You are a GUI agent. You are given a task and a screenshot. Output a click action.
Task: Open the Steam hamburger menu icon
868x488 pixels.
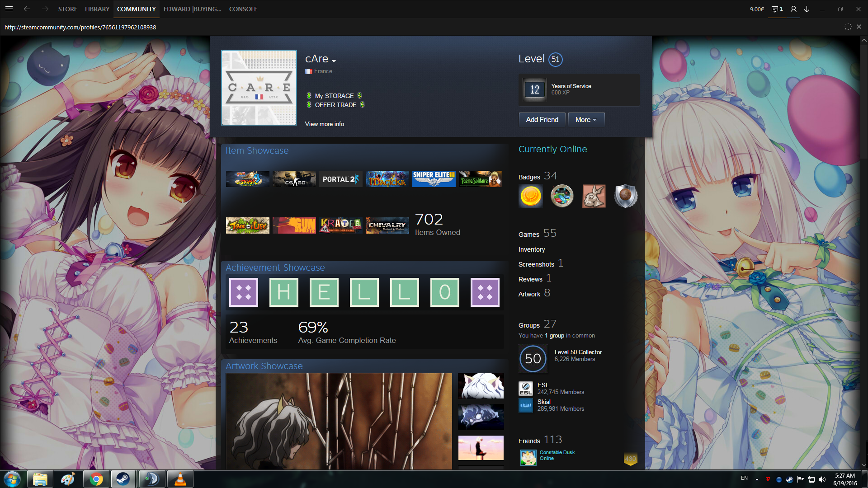(9, 9)
